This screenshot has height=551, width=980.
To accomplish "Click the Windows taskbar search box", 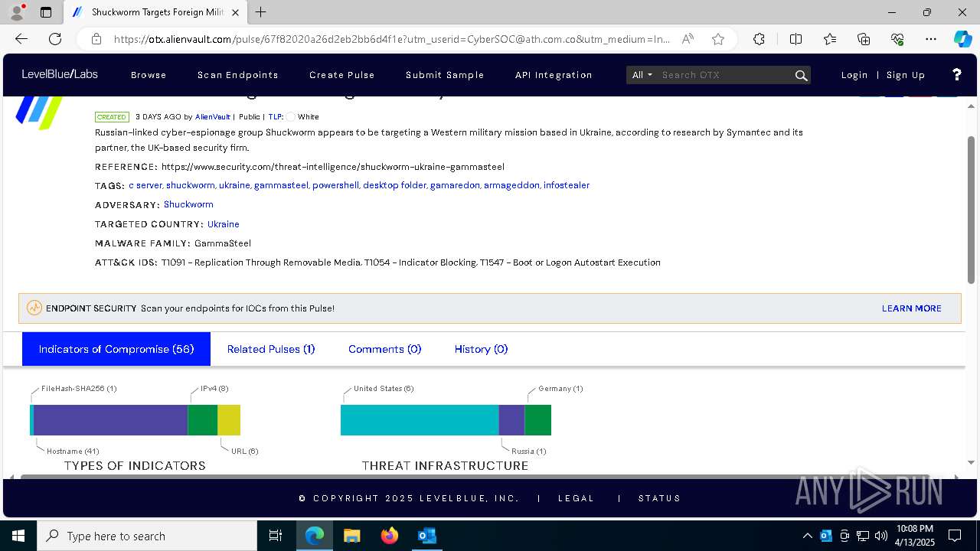I will tap(147, 536).
